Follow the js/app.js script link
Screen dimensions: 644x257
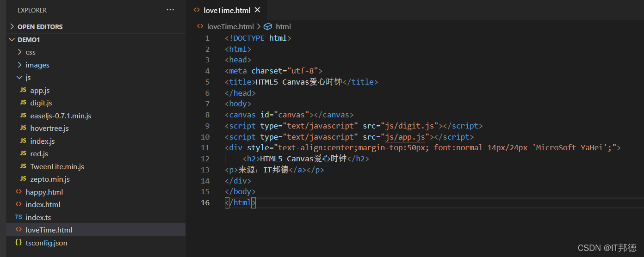(x=405, y=137)
